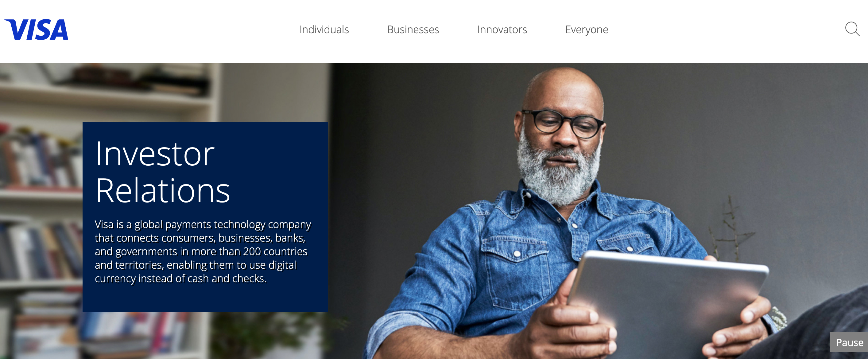
Task: Click the Visa logo
Action: [37, 30]
